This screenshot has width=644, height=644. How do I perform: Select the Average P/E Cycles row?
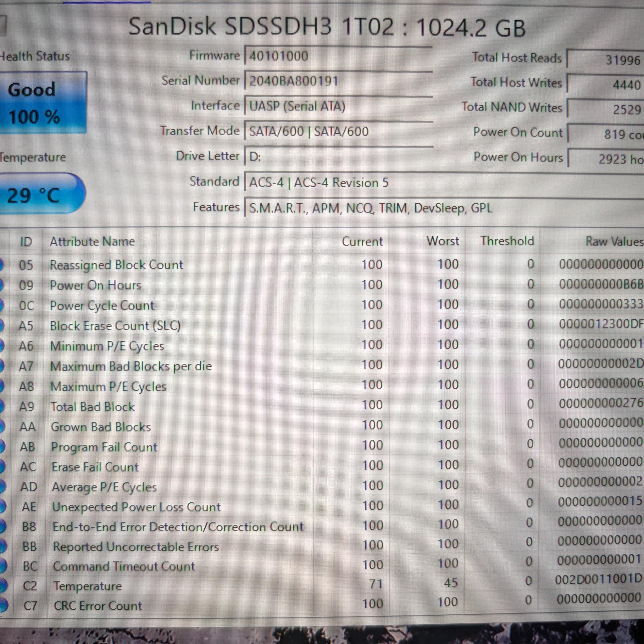(322, 486)
